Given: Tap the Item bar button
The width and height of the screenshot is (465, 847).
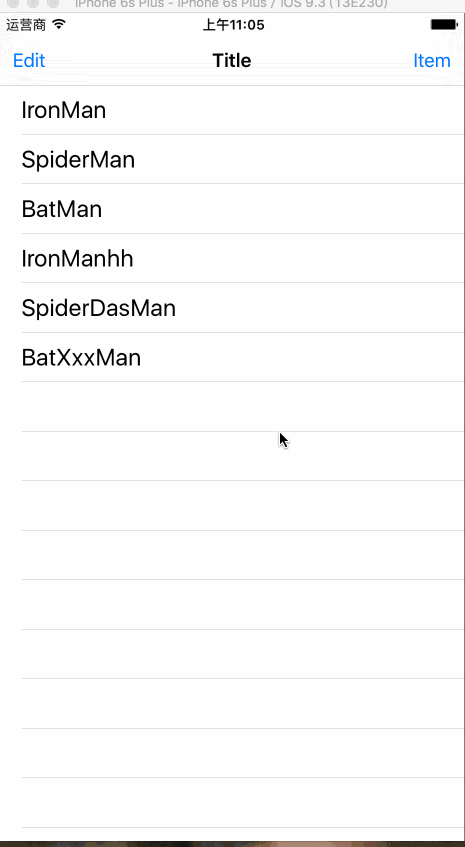Looking at the screenshot, I should pos(432,60).
